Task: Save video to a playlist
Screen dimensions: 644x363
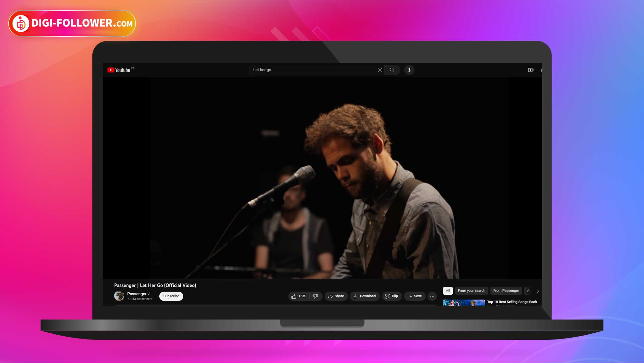Action: click(414, 296)
